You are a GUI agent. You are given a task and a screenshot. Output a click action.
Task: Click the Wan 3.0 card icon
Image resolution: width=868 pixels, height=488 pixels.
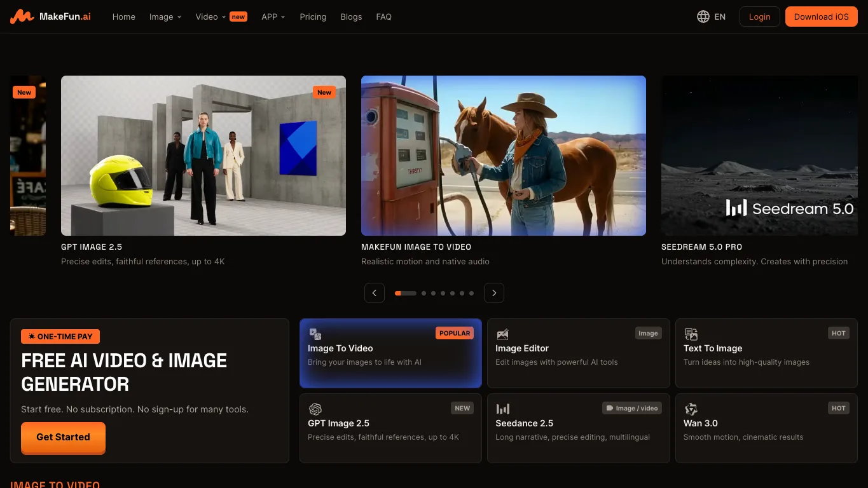pyautogui.click(x=691, y=409)
